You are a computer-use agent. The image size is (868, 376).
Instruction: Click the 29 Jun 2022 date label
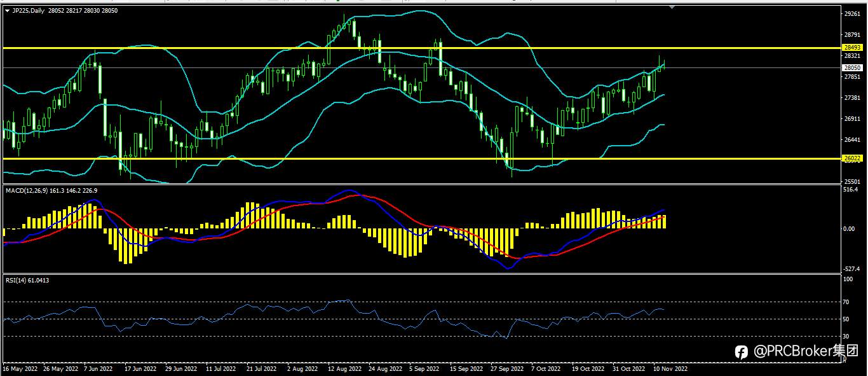click(x=182, y=368)
